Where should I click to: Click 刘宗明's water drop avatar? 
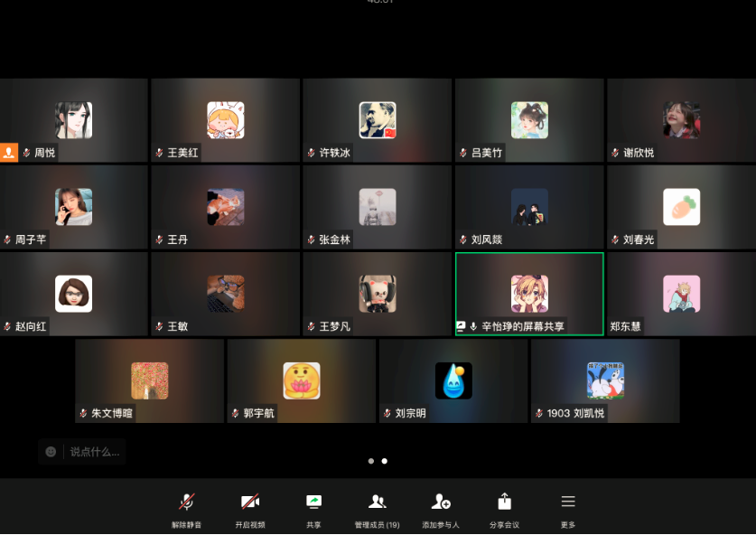tap(453, 380)
